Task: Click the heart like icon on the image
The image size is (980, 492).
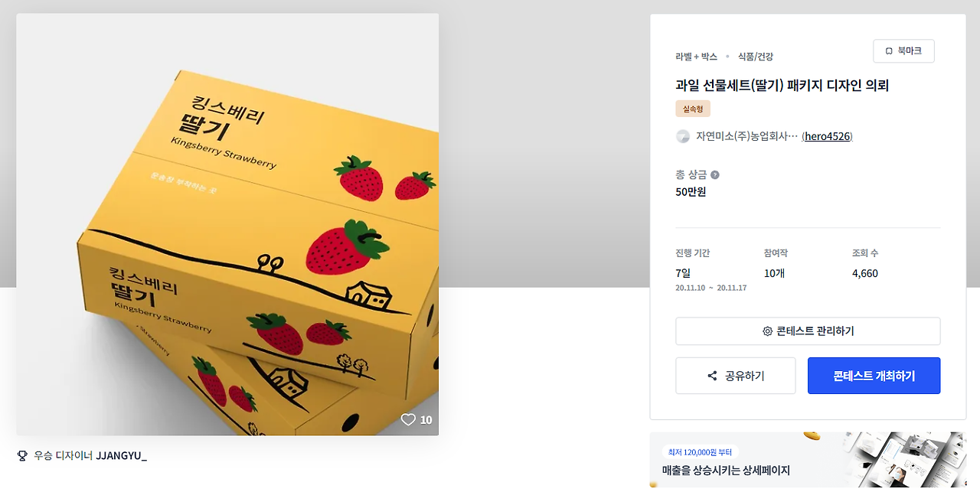Action: 408,419
